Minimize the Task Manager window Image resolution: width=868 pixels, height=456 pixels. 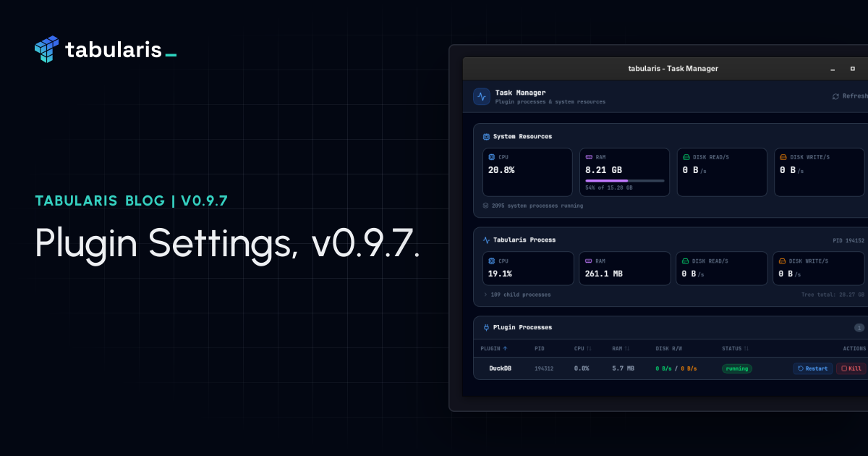click(833, 69)
